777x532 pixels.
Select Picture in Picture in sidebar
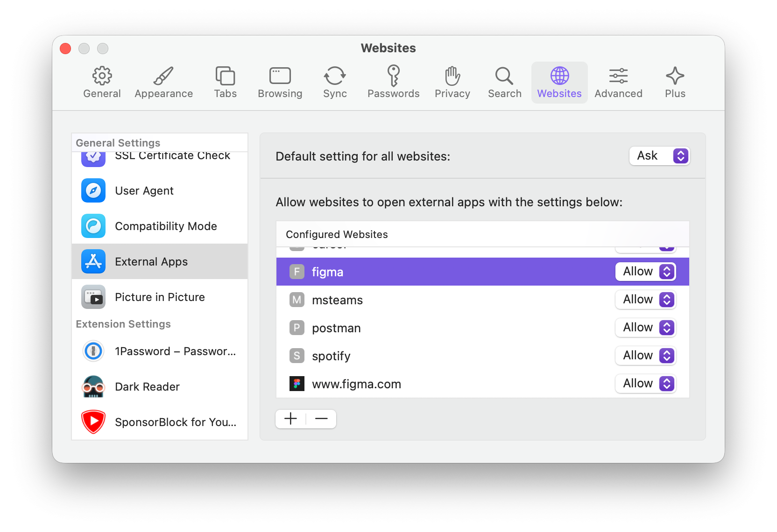click(159, 297)
